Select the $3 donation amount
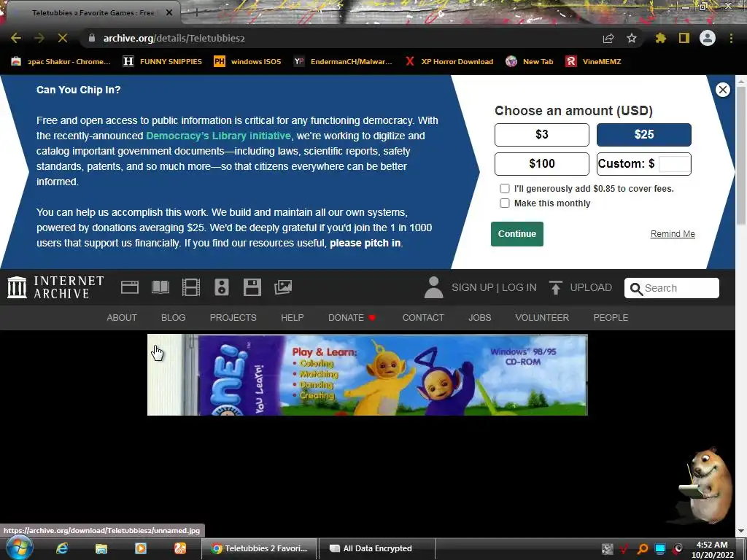Viewport: 747px width, 560px height. click(542, 135)
